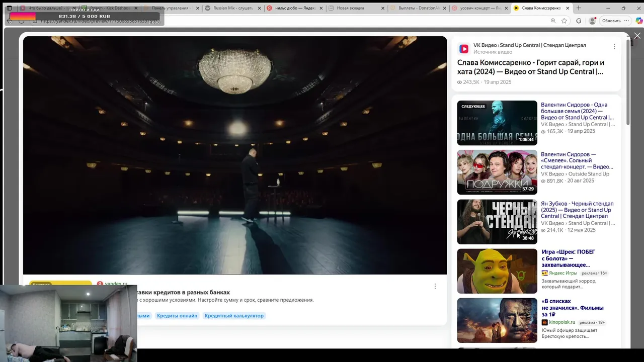The height and width of the screenshot is (362, 644).
Task: Open three-dot menu beside VK Video source
Action: click(614, 47)
